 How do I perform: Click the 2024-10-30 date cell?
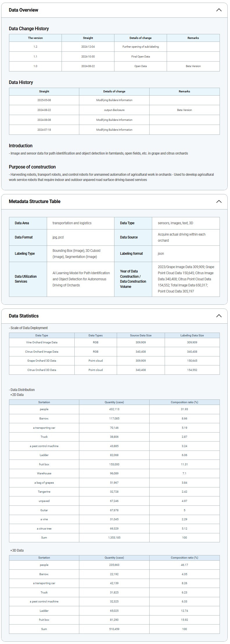[x=88, y=57]
